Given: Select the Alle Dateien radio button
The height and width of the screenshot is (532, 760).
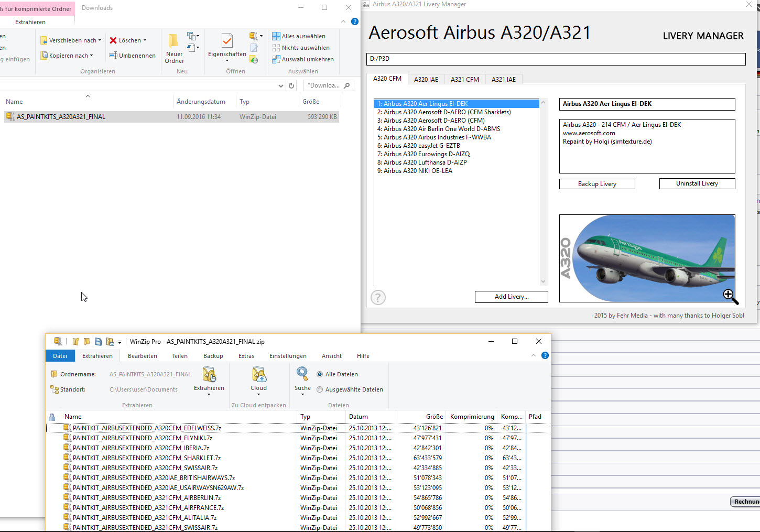Looking at the screenshot, I should click(x=320, y=374).
